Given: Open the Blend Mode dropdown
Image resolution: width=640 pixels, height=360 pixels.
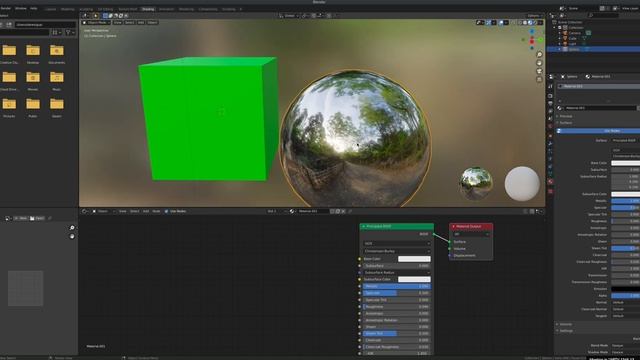Looking at the screenshot, I should (x=625, y=346).
